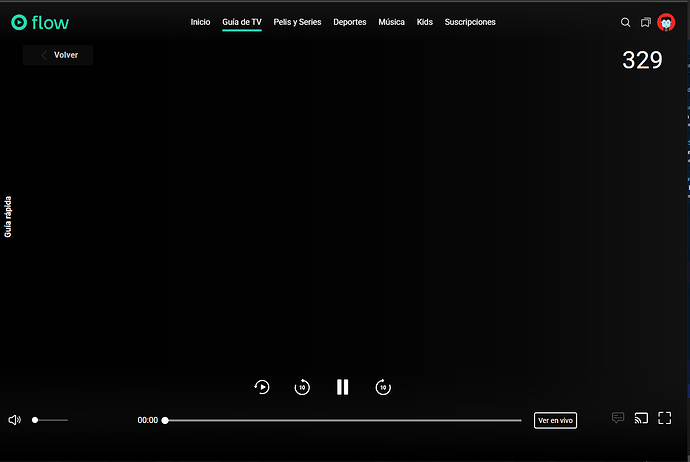Skip forward 10 seconds

[382, 387]
